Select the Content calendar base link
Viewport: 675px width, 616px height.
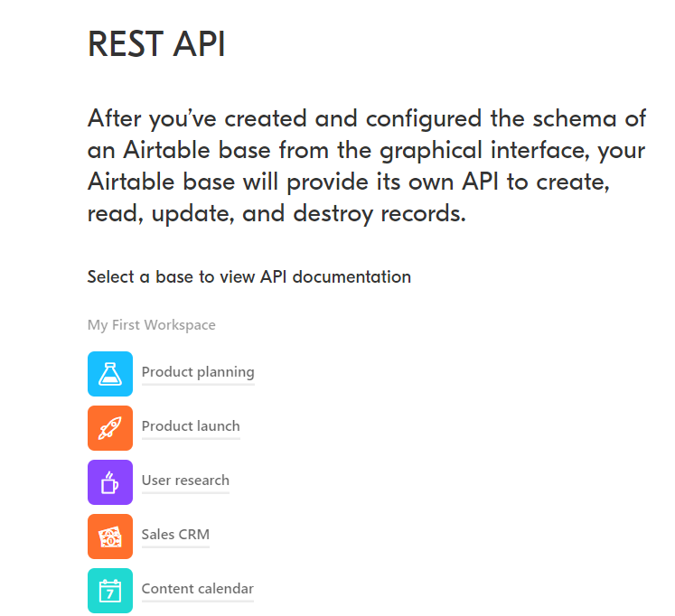(197, 589)
